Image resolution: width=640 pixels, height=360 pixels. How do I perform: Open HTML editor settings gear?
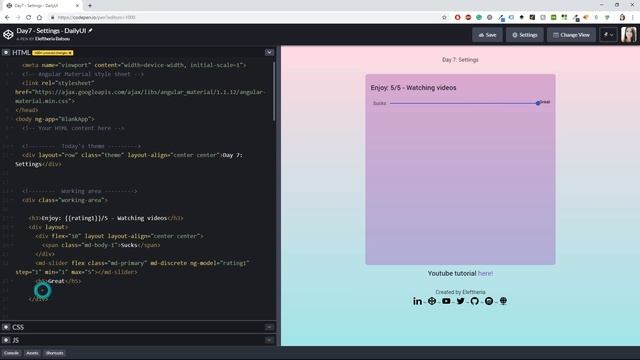(x=6, y=52)
